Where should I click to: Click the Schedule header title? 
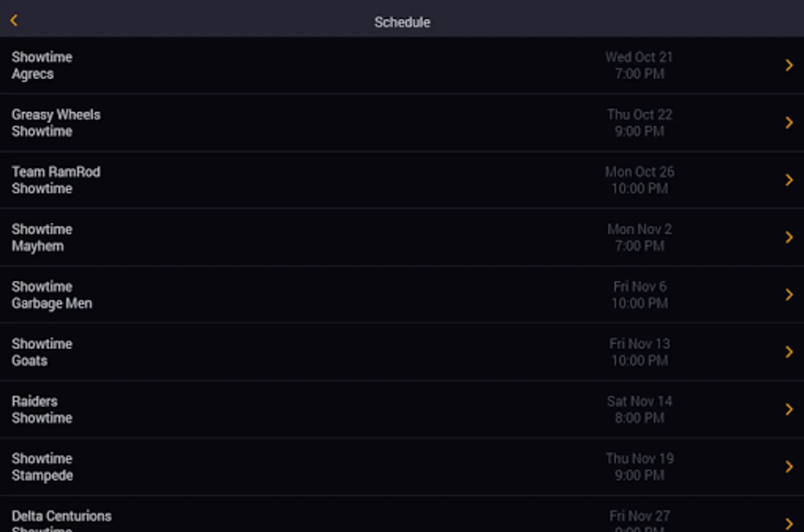[402, 22]
